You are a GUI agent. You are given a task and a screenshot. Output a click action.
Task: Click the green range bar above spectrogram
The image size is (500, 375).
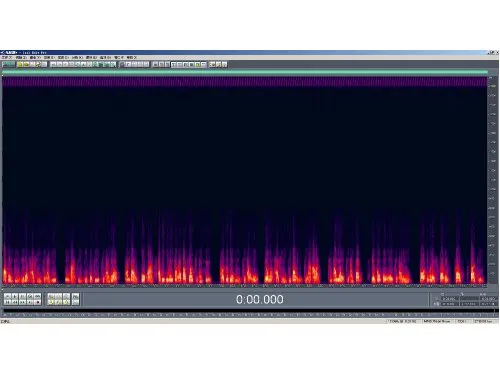coord(245,72)
